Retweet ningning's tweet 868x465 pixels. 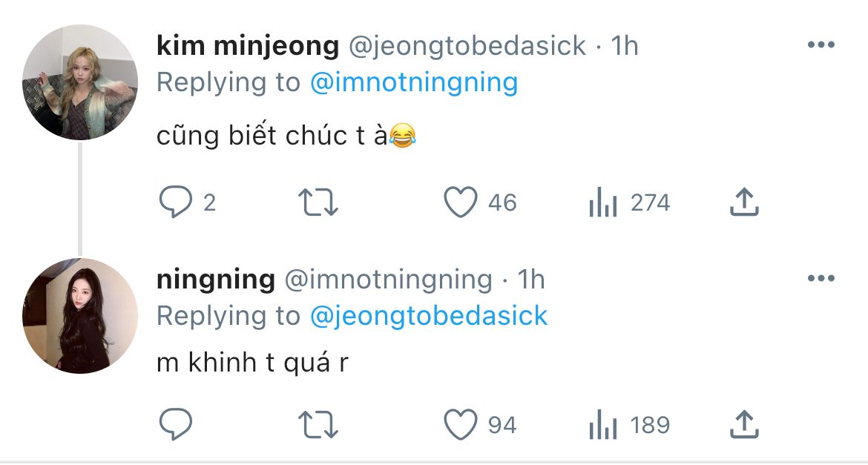click(318, 425)
